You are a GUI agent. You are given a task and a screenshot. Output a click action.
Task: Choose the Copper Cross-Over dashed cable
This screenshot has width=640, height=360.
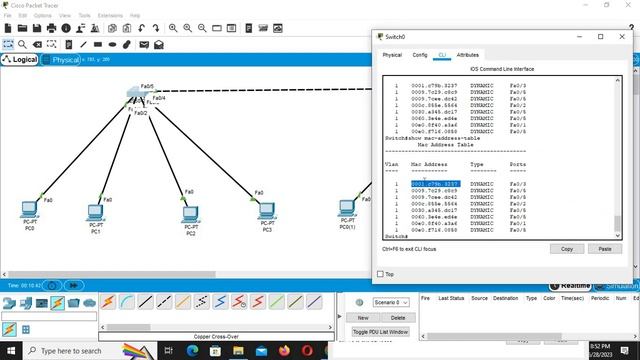164,302
